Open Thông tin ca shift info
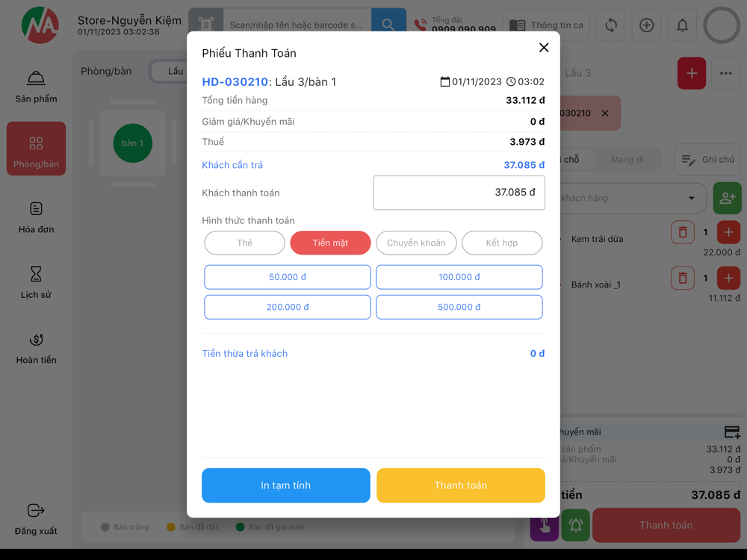This screenshot has height=560, width=747. (546, 25)
